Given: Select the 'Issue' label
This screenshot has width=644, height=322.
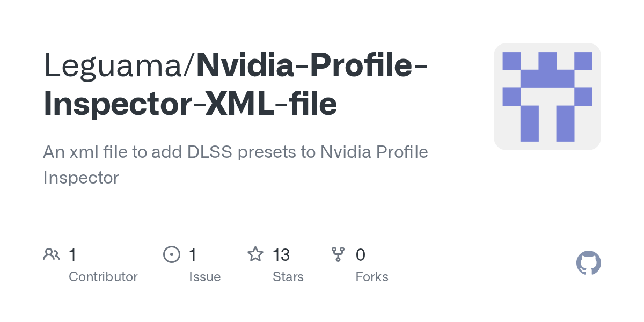Looking at the screenshot, I should pyautogui.click(x=204, y=277).
